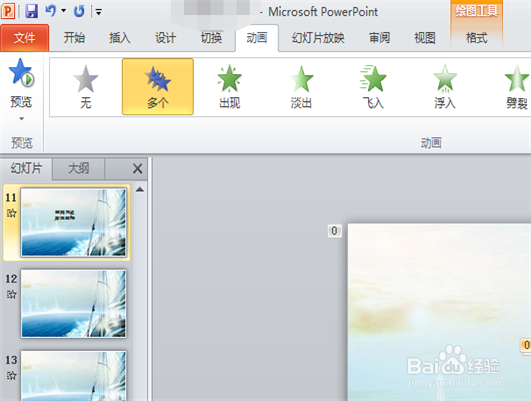Select slide 12 thumbnail

coord(73,303)
